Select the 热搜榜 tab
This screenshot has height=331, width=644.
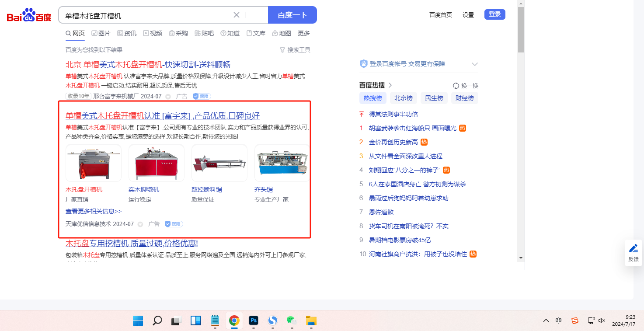[373, 98]
